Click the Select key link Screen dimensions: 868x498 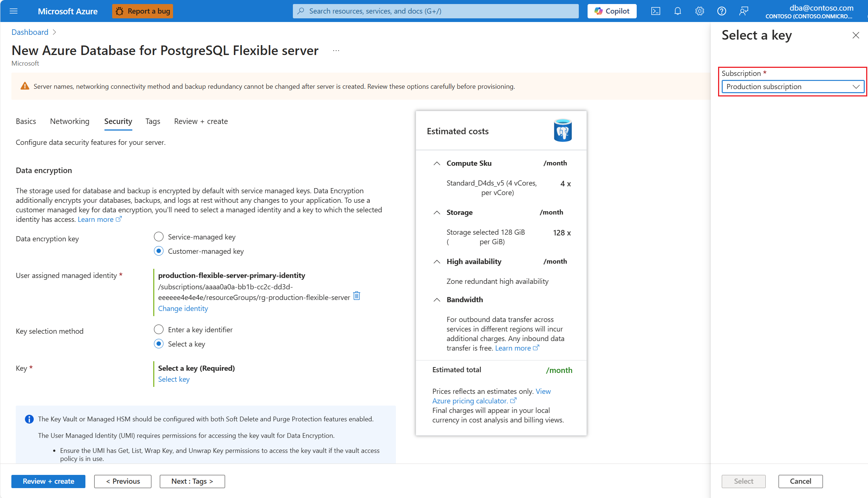[x=174, y=380]
